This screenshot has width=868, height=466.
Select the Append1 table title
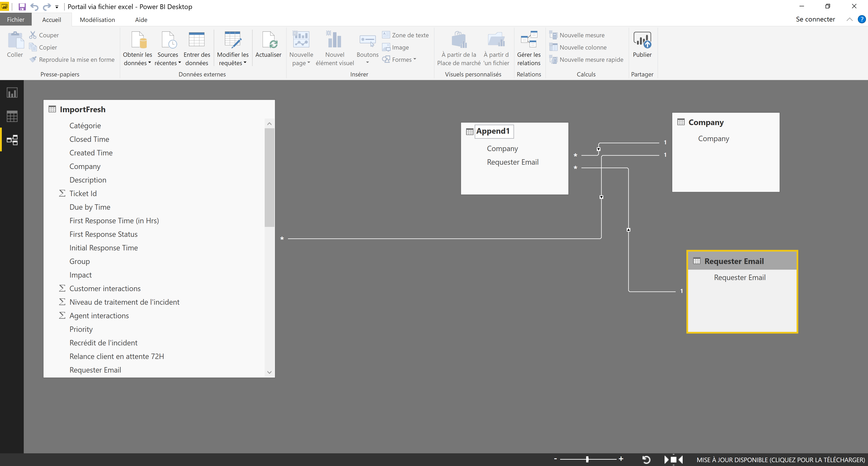493,131
